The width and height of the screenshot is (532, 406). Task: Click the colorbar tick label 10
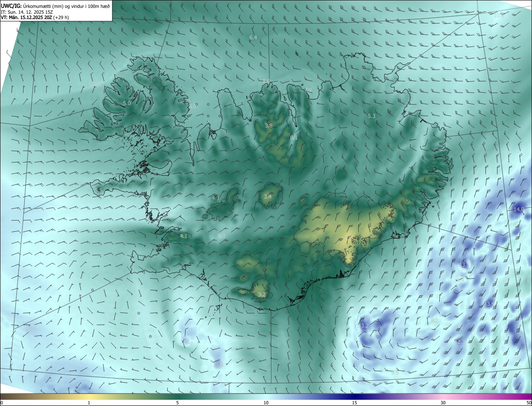point(266,403)
